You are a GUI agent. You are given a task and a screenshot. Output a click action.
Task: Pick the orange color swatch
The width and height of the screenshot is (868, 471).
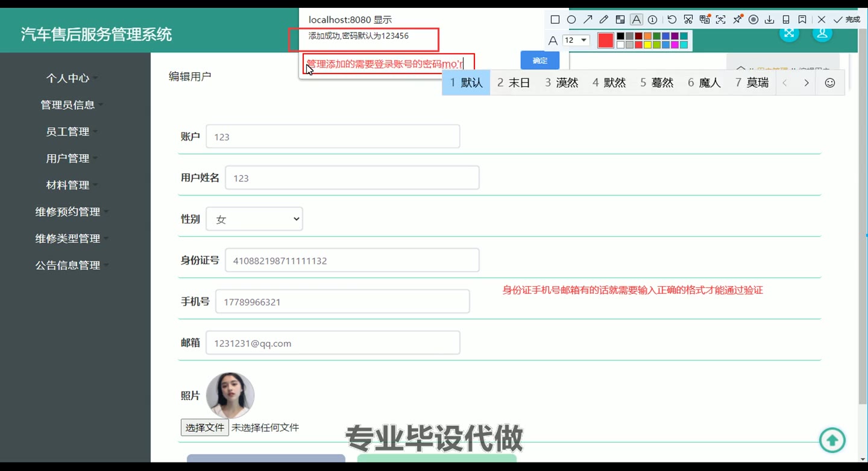(647, 36)
